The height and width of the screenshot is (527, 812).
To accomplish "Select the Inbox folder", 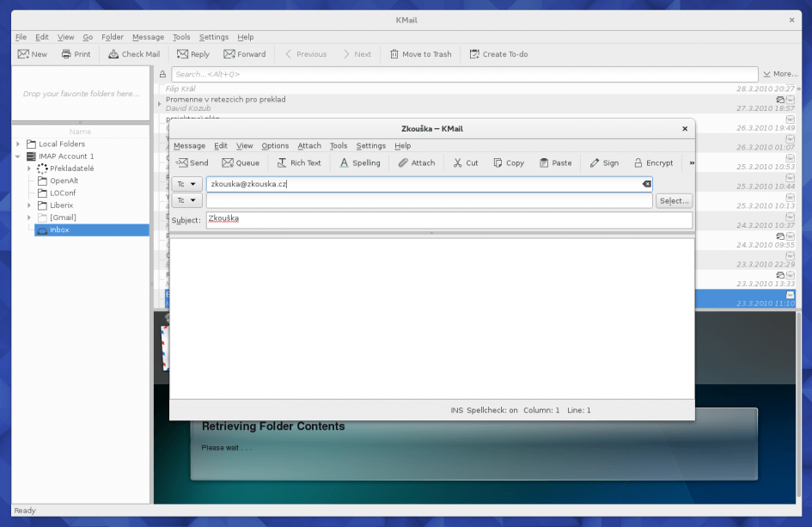I will tap(92, 230).
